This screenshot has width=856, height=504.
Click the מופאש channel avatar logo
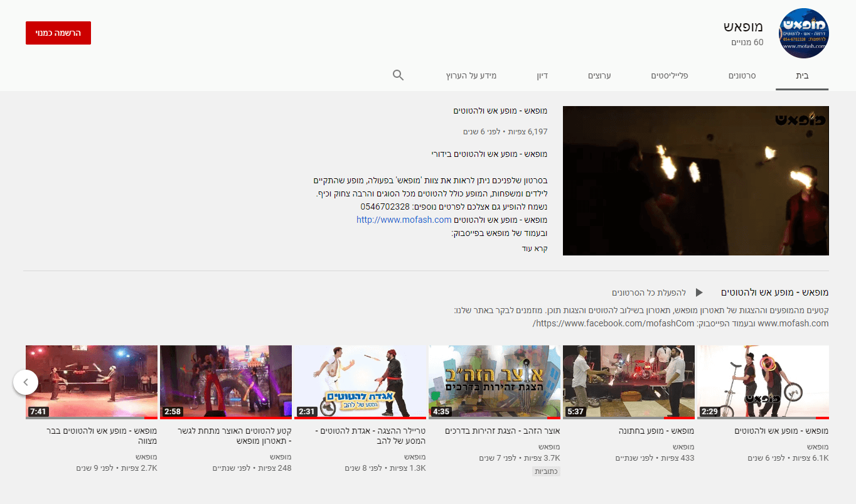(804, 33)
